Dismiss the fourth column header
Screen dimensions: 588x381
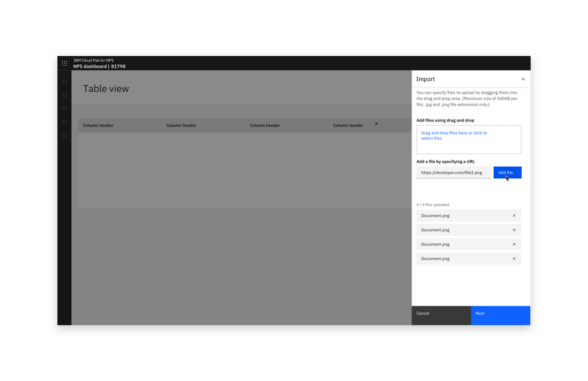coord(376,123)
